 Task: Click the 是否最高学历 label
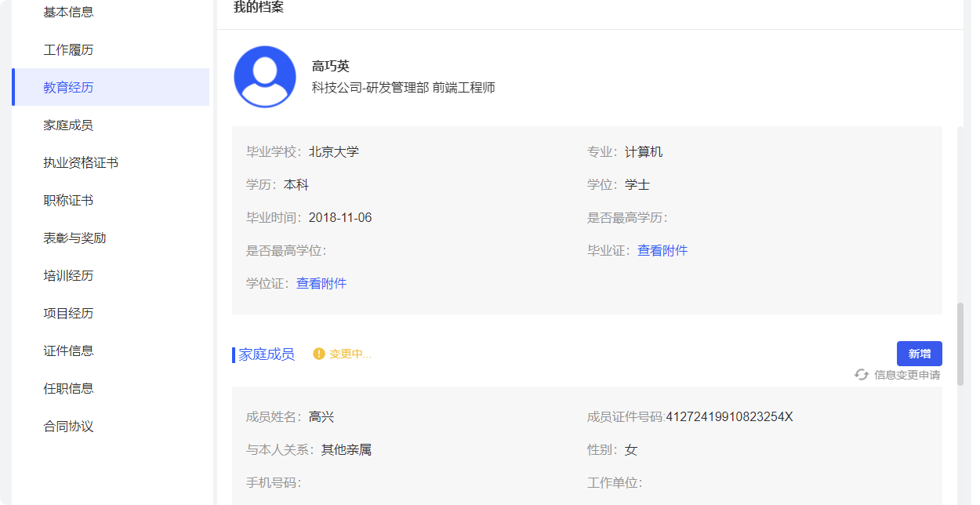[628, 218]
